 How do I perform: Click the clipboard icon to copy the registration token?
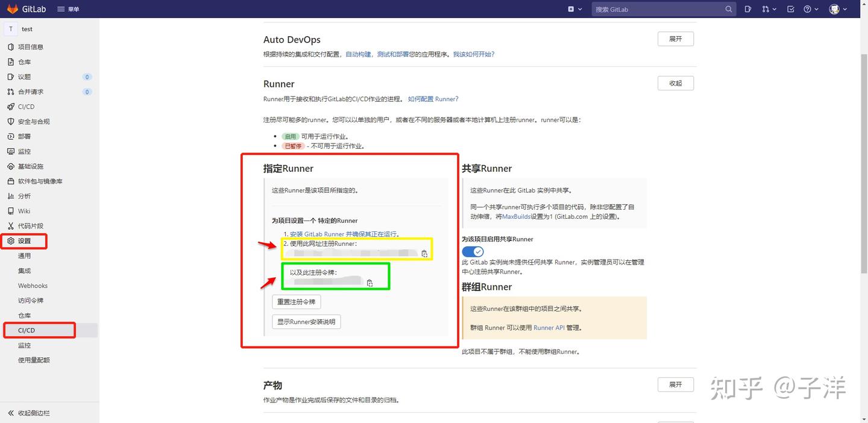tap(370, 283)
